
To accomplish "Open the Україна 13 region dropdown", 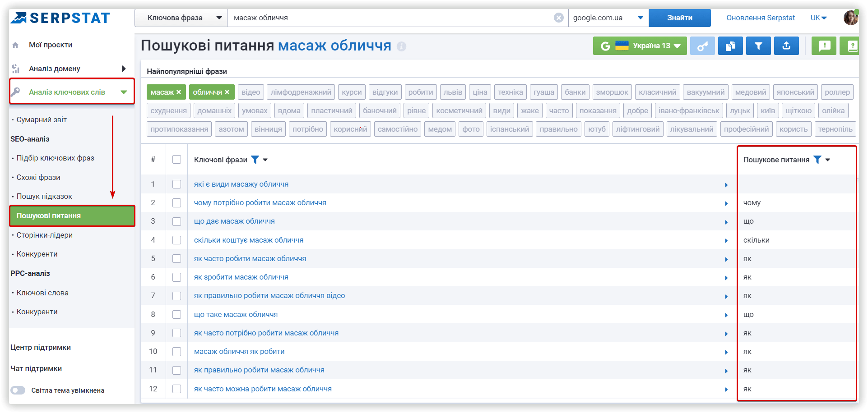I will click(640, 46).
